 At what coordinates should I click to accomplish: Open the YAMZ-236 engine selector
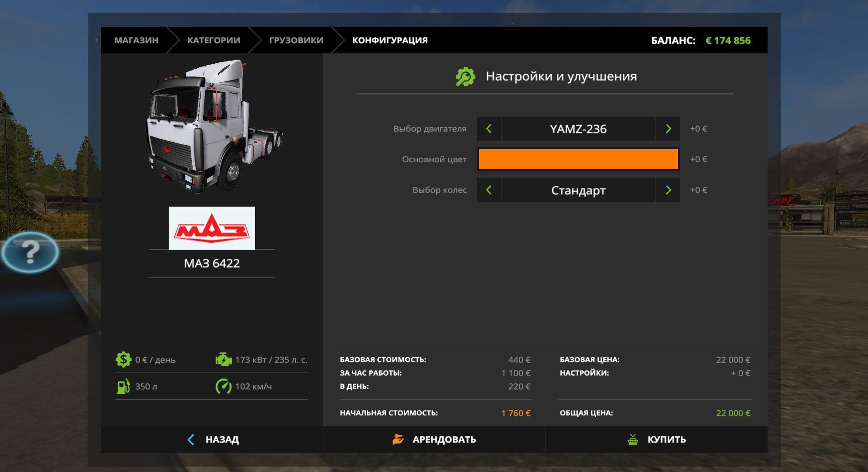tap(578, 129)
